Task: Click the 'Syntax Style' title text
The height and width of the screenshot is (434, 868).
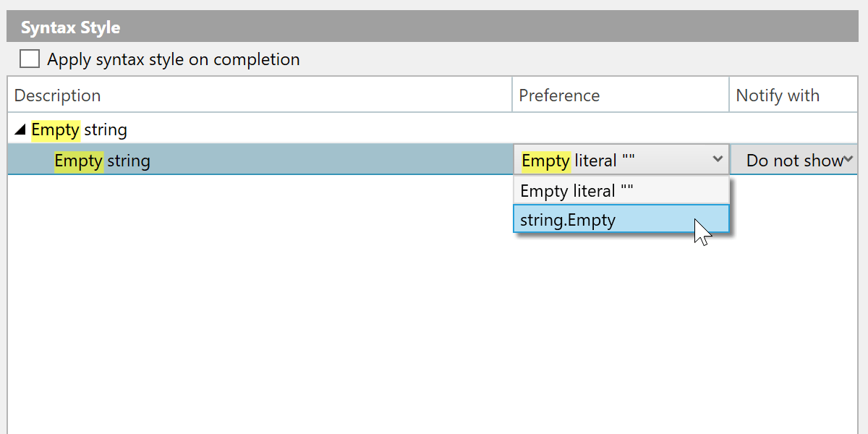Action: pyautogui.click(x=70, y=27)
